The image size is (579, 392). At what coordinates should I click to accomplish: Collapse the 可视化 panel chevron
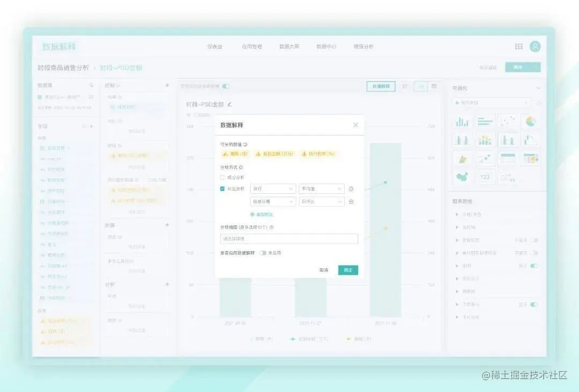tap(538, 88)
